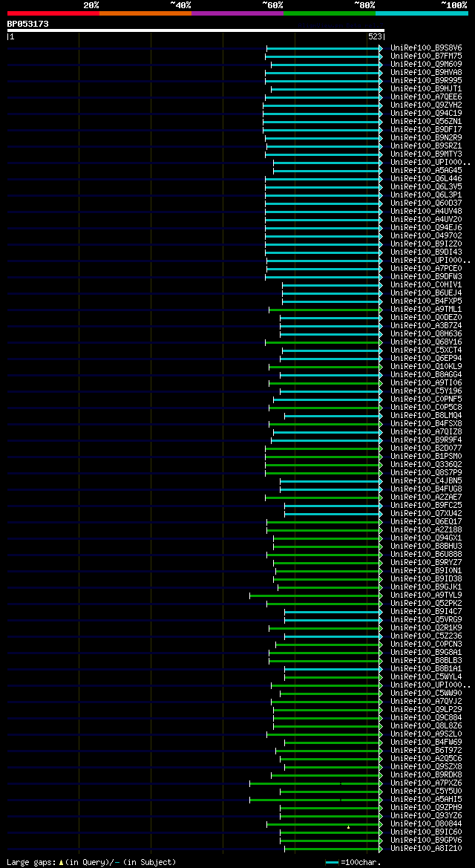Select the UniRef100_B9DFI7 label
This screenshot has width=475, height=868.
coord(426,129)
